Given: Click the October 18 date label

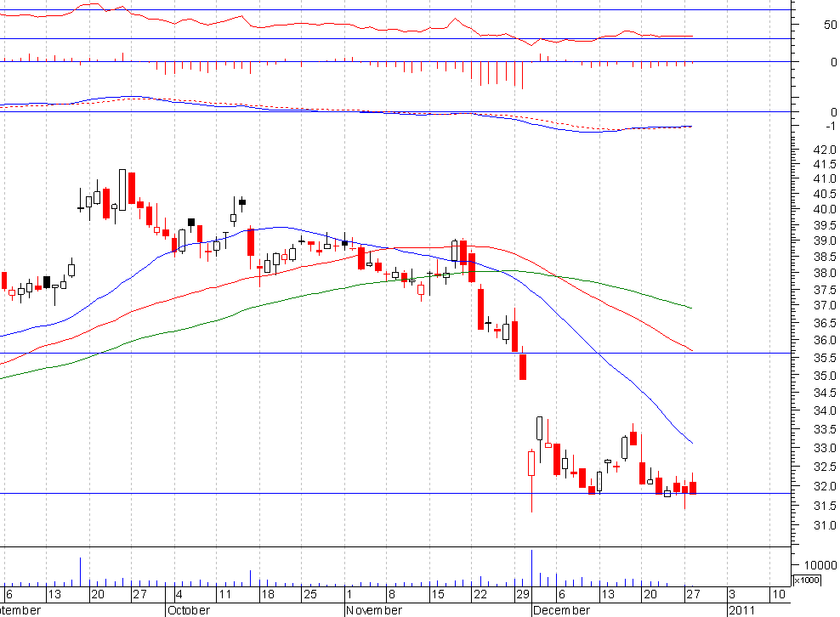Looking at the screenshot, I should click(x=267, y=594).
